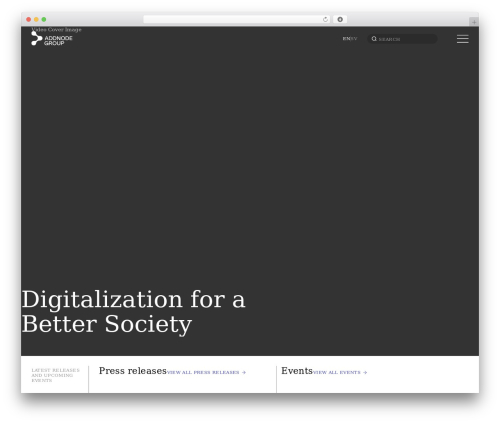
Task: Maximize the window with green button
Action: (x=44, y=19)
